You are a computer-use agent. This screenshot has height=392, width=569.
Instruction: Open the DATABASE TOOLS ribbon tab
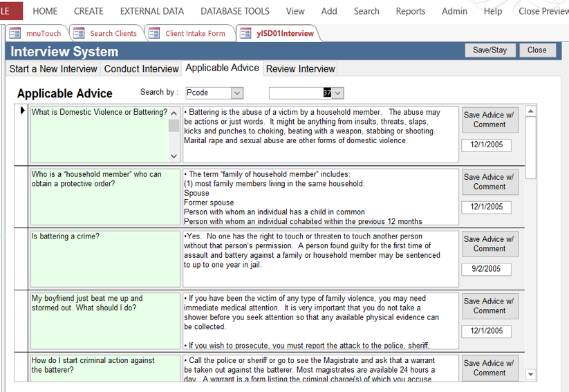tap(235, 11)
